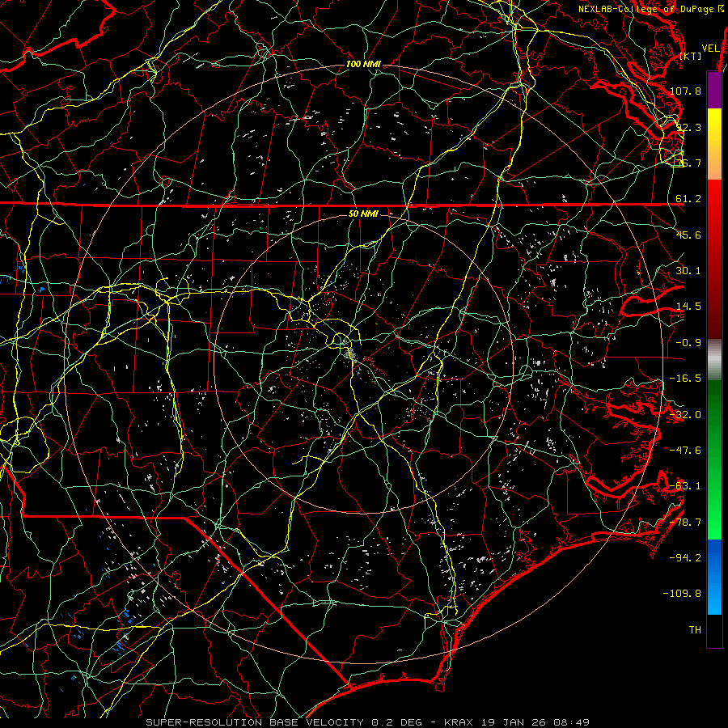728x728 pixels.
Task: Pick the purple segment of the color bar
Action: pos(714,90)
